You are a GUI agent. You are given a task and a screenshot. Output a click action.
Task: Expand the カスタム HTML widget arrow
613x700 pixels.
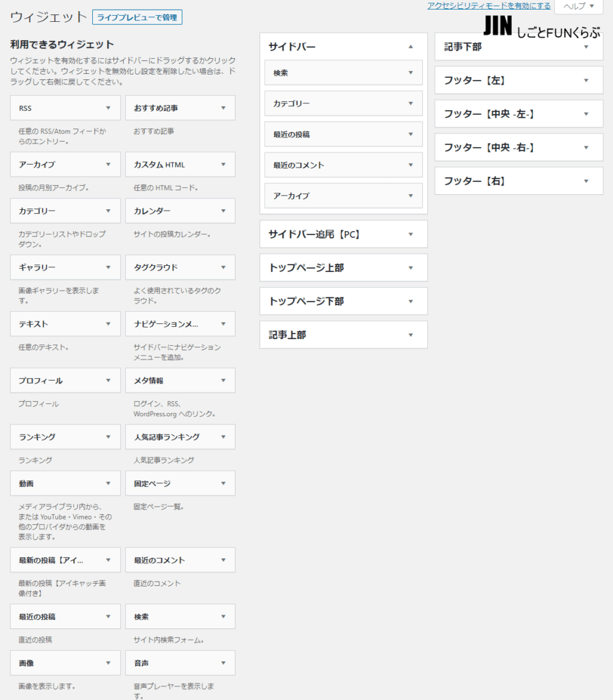point(223,164)
